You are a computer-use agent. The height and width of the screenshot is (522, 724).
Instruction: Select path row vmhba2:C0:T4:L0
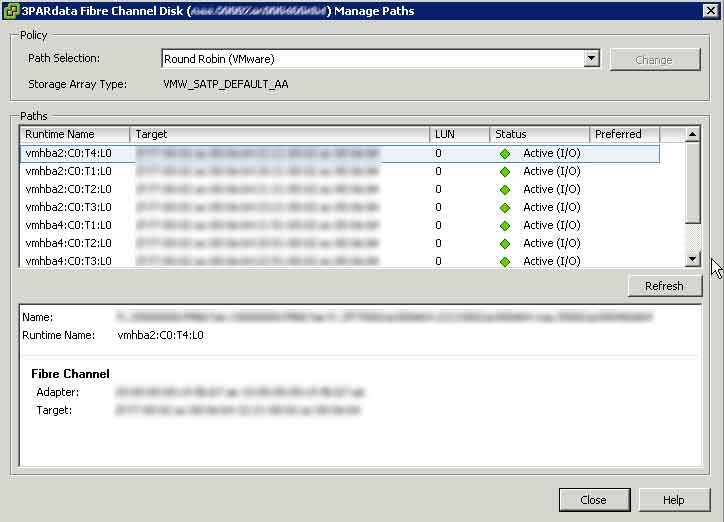pos(340,153)
